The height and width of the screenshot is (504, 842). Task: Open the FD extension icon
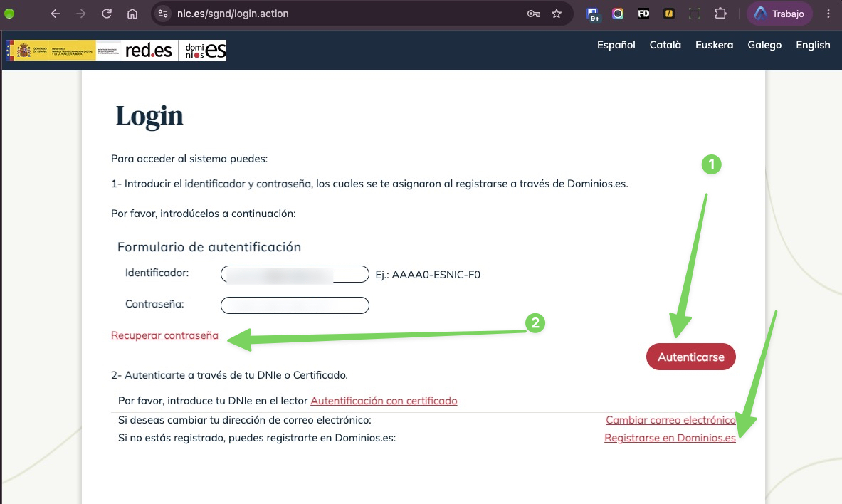click(643, 14)
